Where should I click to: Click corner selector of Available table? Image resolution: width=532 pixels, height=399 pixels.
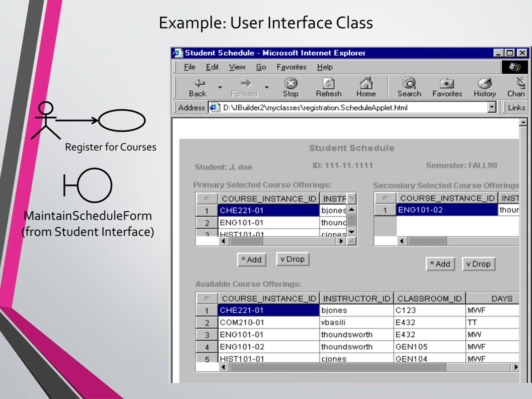[x=207, y=298]
